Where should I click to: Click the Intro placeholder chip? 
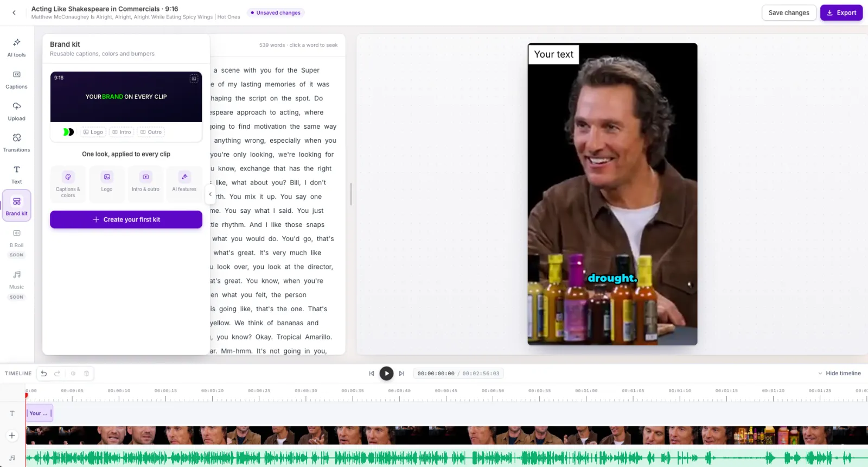click(x=122, y=132)
